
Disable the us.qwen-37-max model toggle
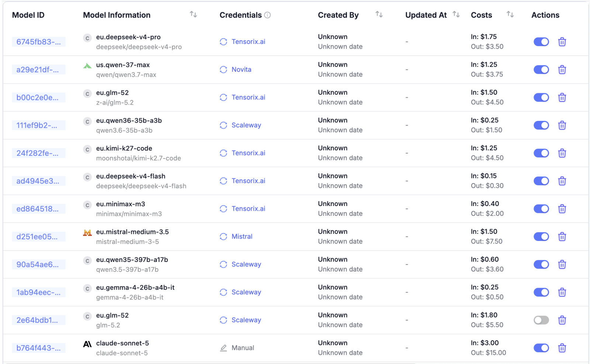[541, 70]
